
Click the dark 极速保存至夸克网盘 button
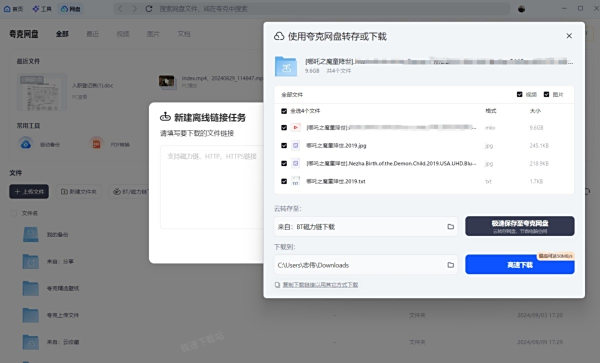coord(520,226)
